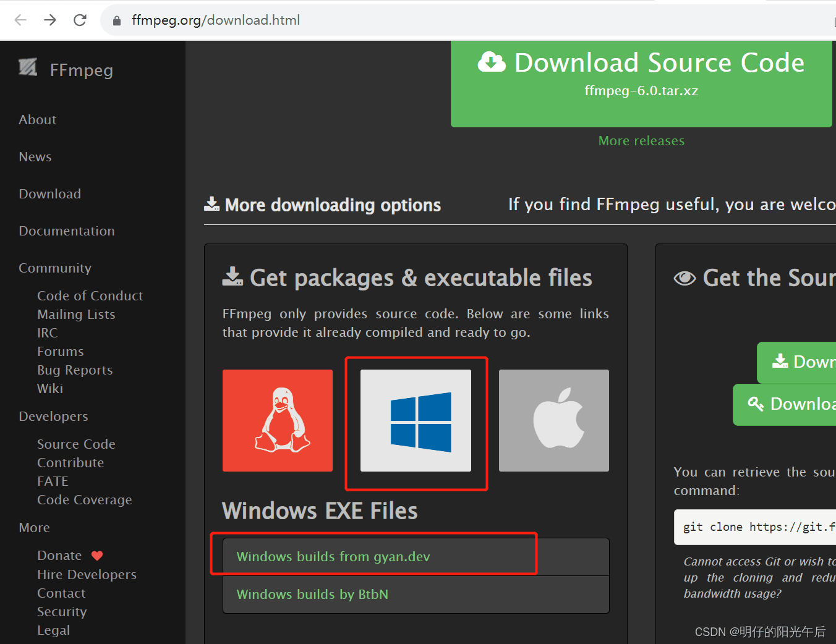
Task: Open the About page in the sidebar
Action: click(x=38, y=120)
